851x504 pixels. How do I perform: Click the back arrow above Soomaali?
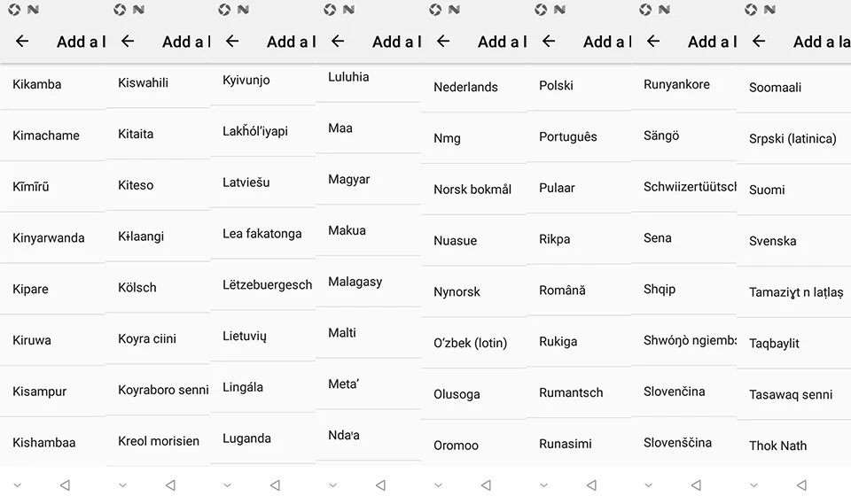pos(759,41)
